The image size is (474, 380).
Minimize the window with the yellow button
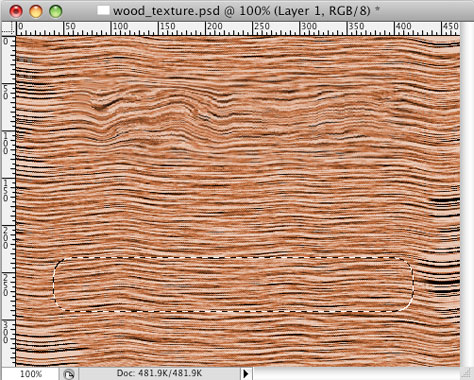36,11
